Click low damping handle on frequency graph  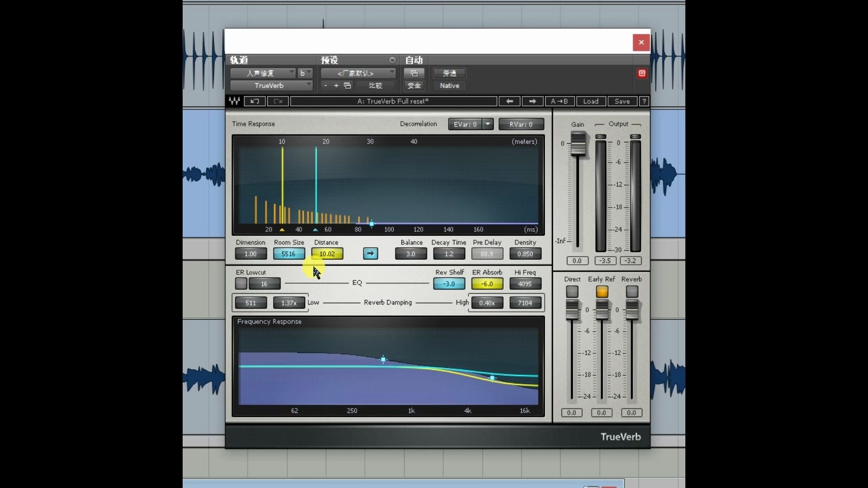[383, 360]
